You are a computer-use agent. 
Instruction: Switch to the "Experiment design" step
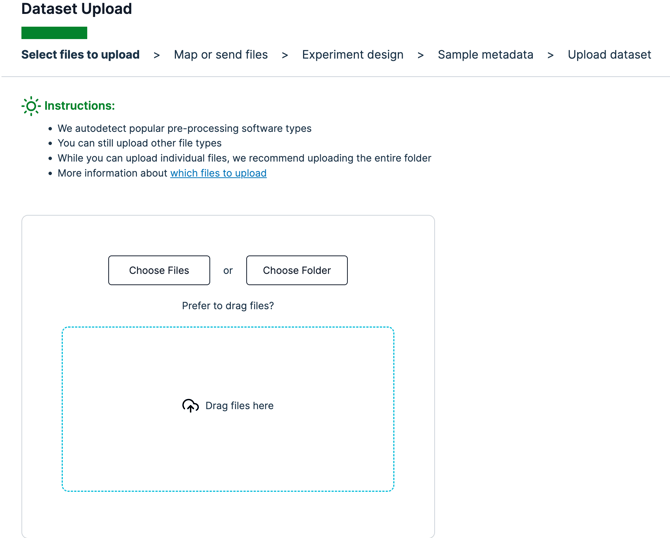coord(353,55)
